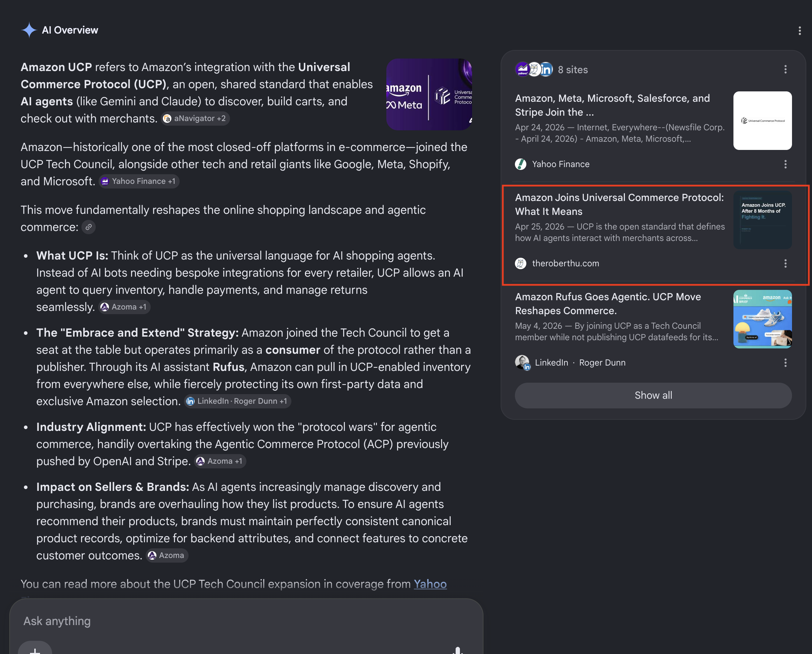
Task: Click into the Ask anything input field
Action: coord(246,621)
